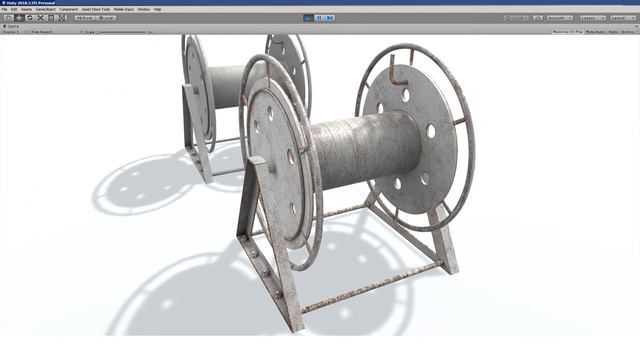
Task: Select the Scale tool
Action: (40, 18)
